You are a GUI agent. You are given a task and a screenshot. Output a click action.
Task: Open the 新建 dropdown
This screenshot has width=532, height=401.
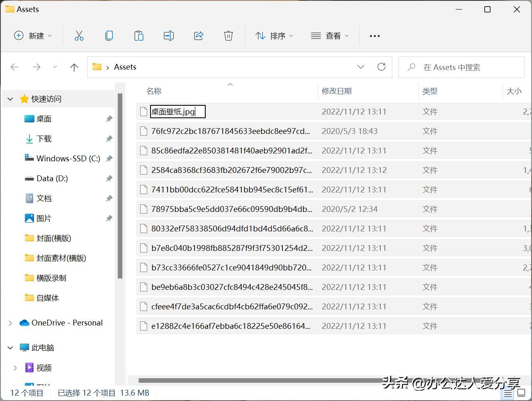tap(33, 36)
